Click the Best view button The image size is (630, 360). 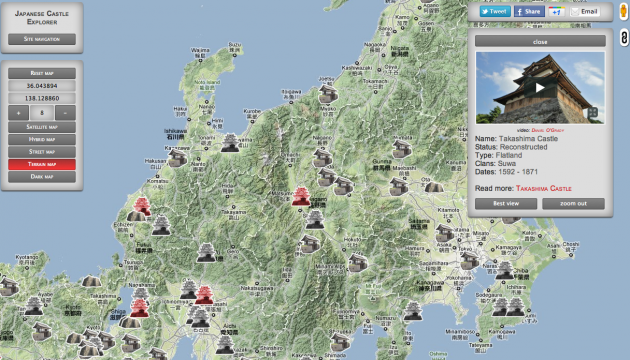click(506, 203)
